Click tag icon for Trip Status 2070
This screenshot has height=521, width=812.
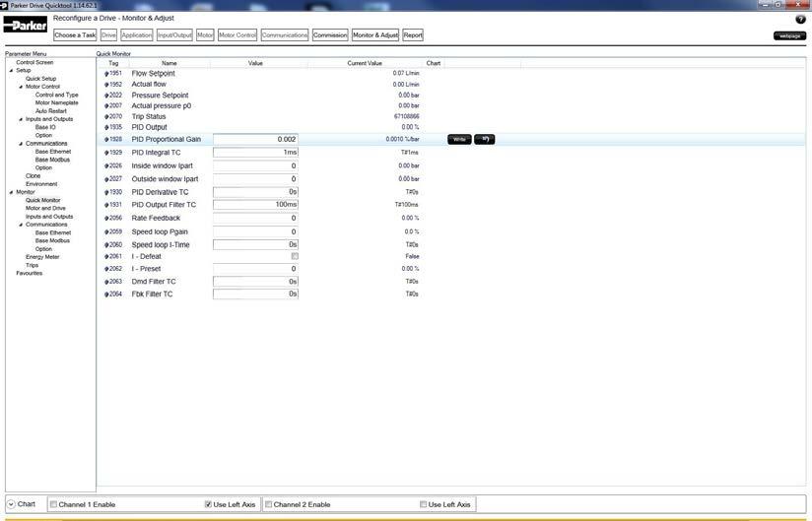click(106, 116)
